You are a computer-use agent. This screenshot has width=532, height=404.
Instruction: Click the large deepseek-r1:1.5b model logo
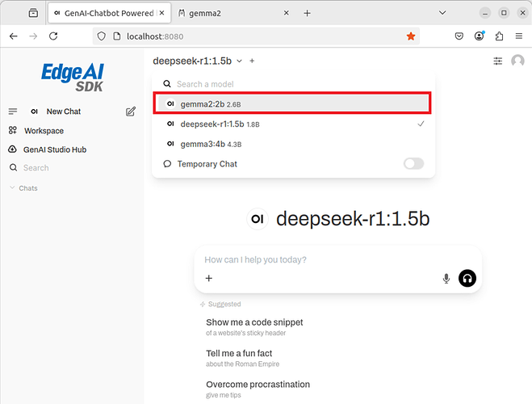258,219
